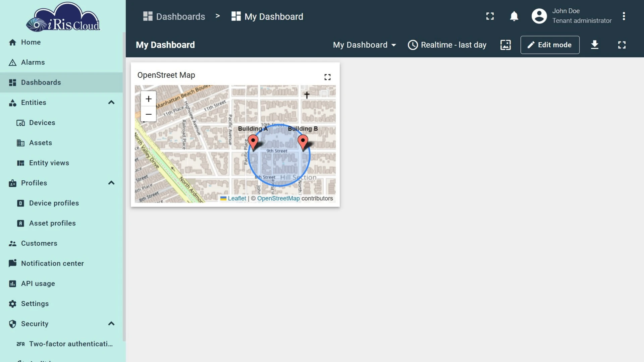Open API usage page

point(61,284)
